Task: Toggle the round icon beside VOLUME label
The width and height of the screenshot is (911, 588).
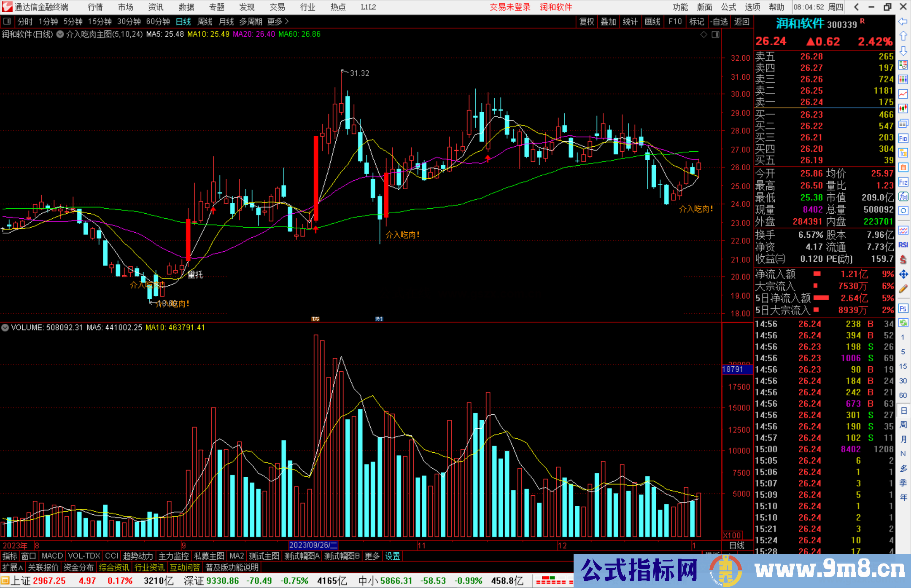Action: pyautogui.click(x=5, y=328)
